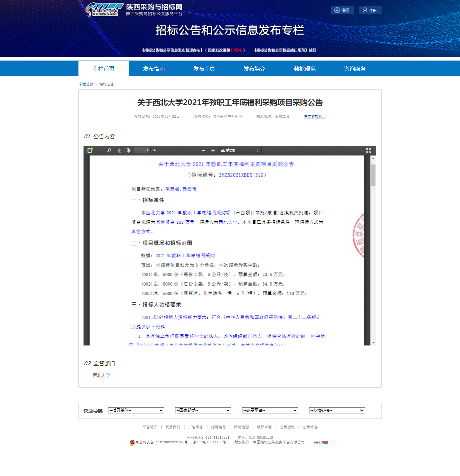Click the PDF vertical scrollbar thumb

[373, 175]
